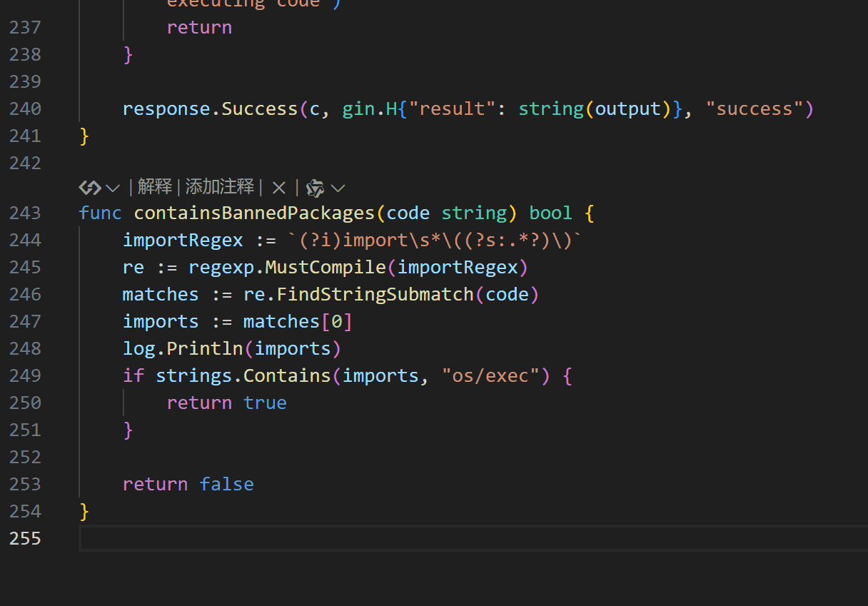Click the "os/exec" string literal
The image size is (868, 606).
490,375
